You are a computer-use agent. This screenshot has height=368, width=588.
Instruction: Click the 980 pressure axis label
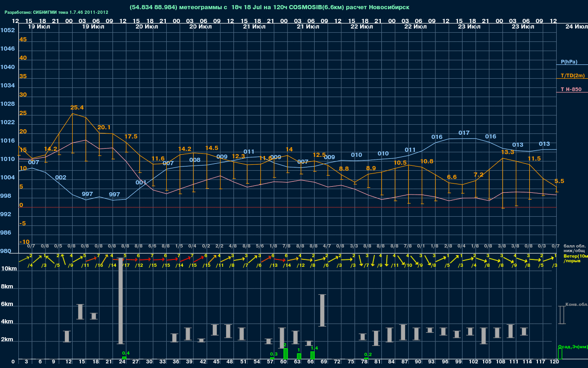[x=6, y=251]
